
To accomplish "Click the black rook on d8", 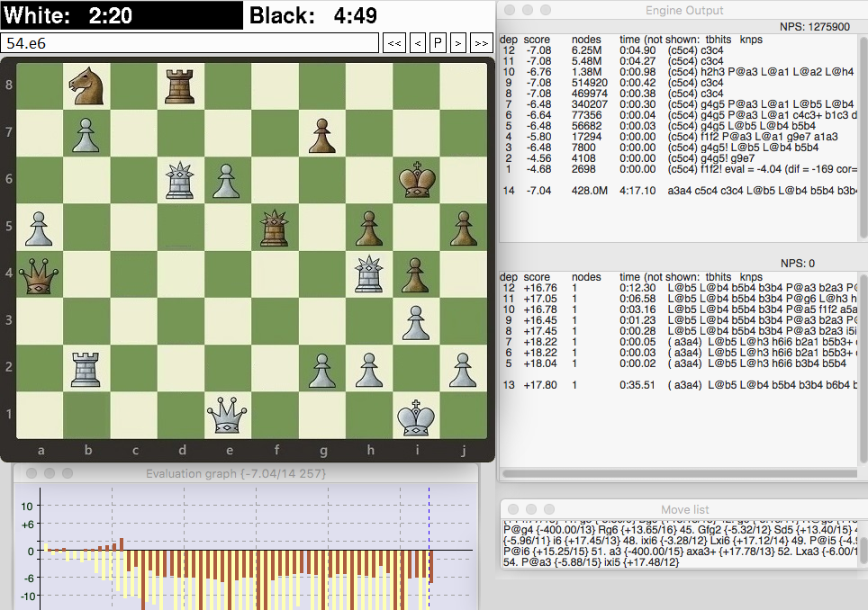I will pyautogui.click(x=181, y=88).
